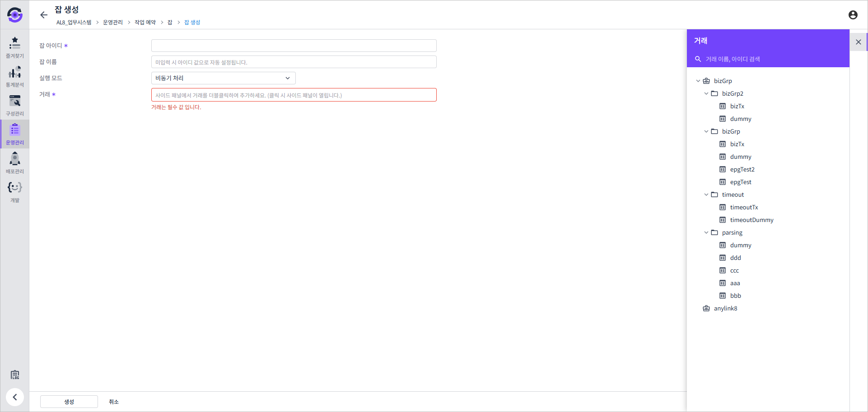Click briefcase icon next to anylink8

(x=706, y=308)
